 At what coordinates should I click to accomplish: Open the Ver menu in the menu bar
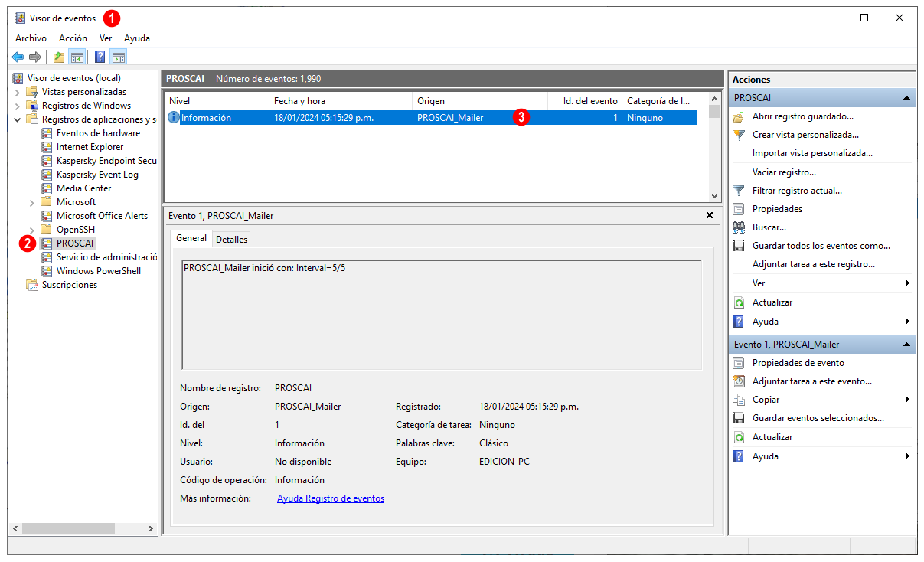click(x=106, y=38)
